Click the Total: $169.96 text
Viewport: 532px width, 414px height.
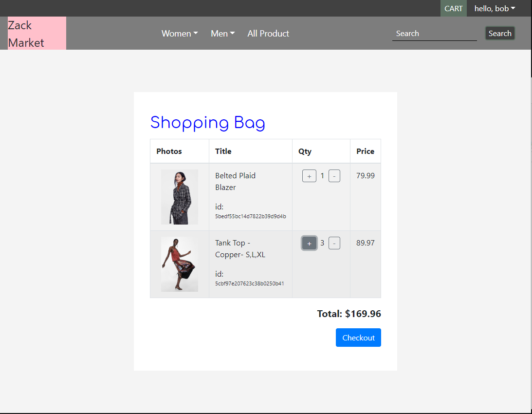pos(349,314)
